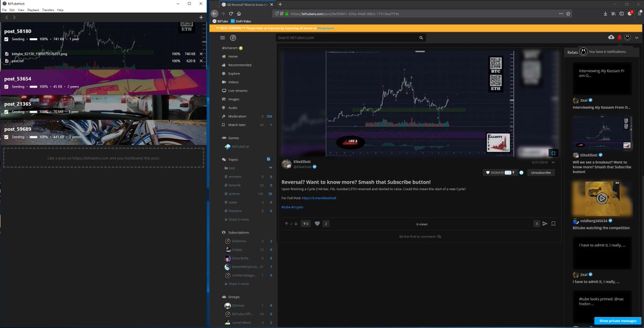Remove the bittube png file from post_58180
This screenshot has width=644, height=328.
[201, 54]
